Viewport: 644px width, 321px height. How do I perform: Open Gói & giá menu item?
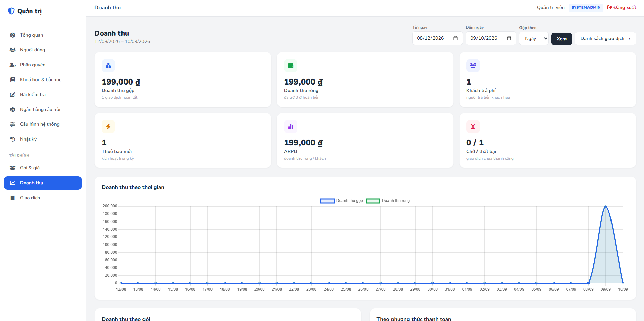coord(43,168)
